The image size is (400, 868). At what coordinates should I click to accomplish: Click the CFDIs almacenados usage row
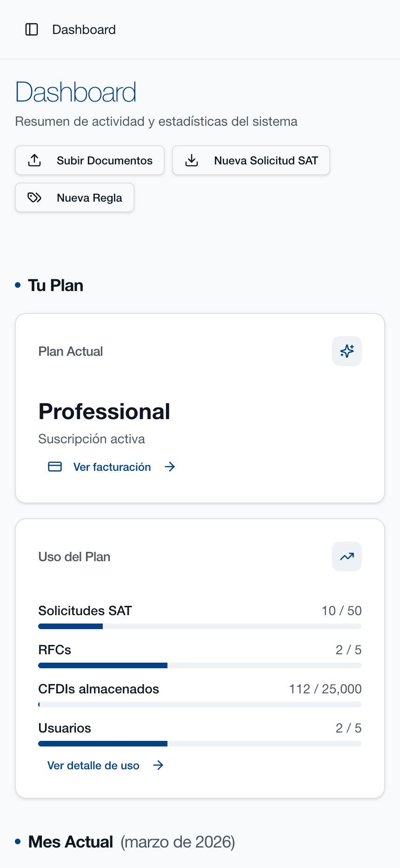click(200, 689)
